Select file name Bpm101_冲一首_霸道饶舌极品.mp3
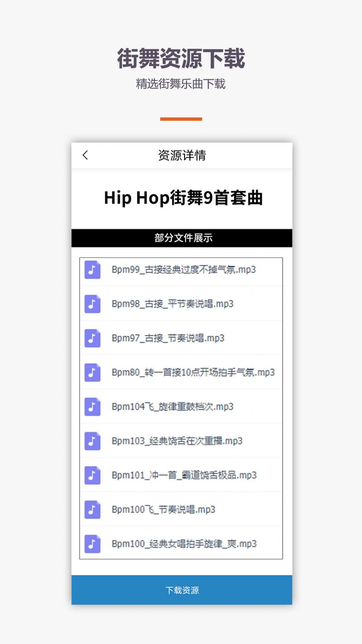The width and height of the screenshot is (362, 644). pos(184,475)
